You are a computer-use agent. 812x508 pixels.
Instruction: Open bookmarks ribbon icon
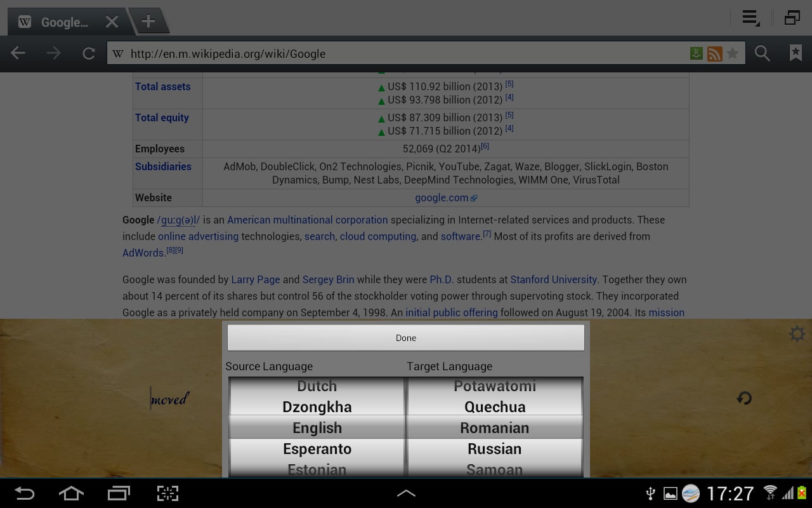(796, 53)
